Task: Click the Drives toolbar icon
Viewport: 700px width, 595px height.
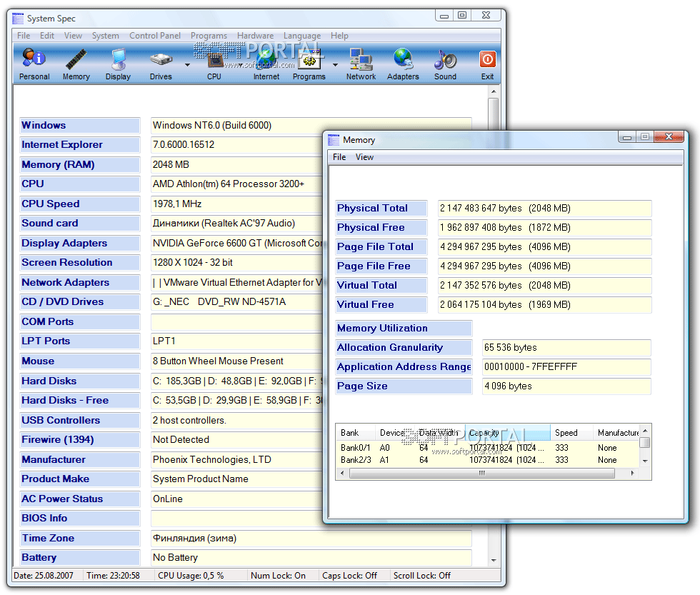Action: (x=161, y=64)
